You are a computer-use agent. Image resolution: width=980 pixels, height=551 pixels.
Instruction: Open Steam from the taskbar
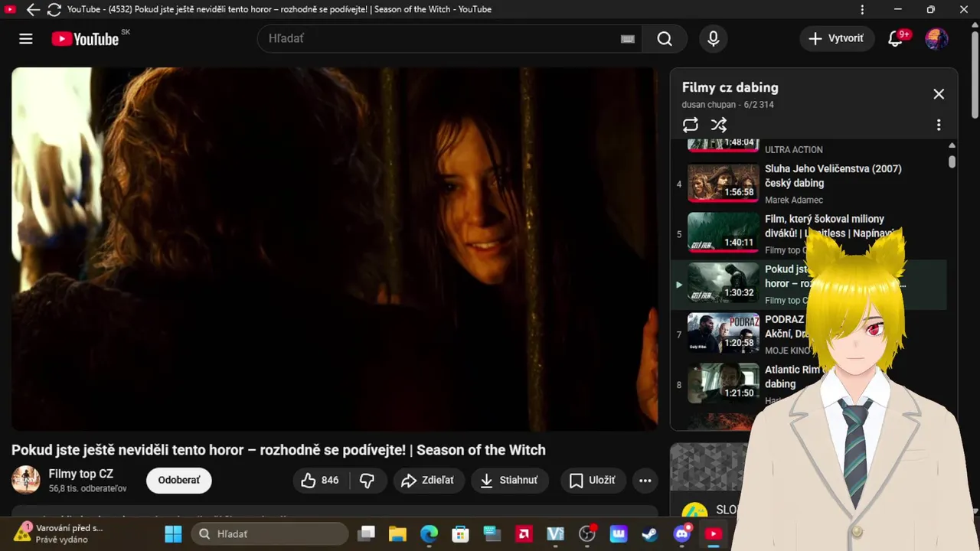tap(650, 533)
